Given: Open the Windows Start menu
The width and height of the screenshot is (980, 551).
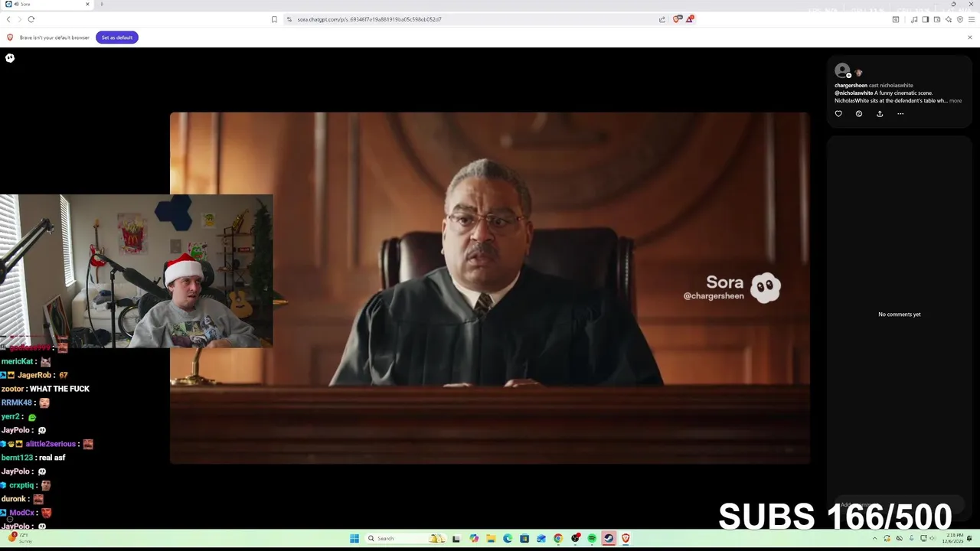Looking at the screenshot, I should (354, 538).
